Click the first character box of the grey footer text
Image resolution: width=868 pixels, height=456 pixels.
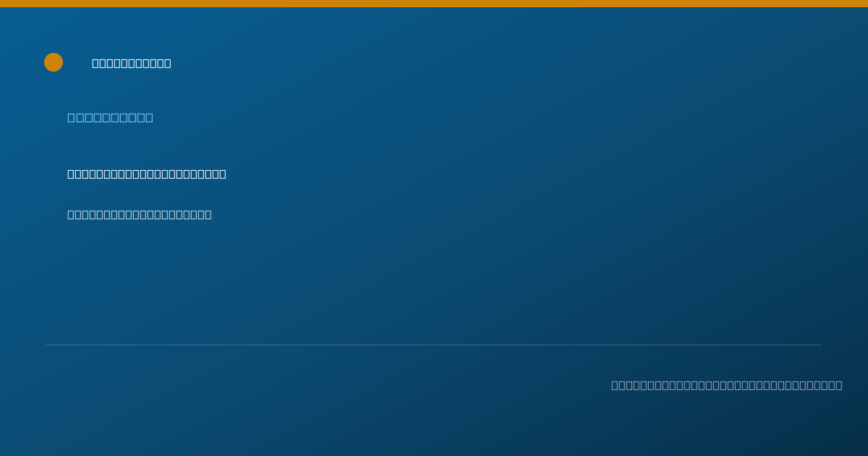(615, 385)
